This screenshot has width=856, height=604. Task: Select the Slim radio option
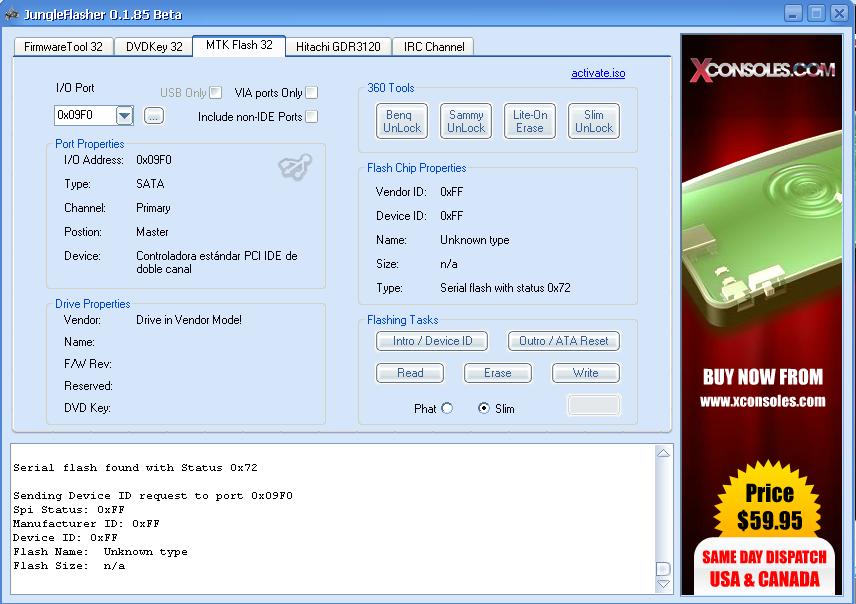(485, 408)
